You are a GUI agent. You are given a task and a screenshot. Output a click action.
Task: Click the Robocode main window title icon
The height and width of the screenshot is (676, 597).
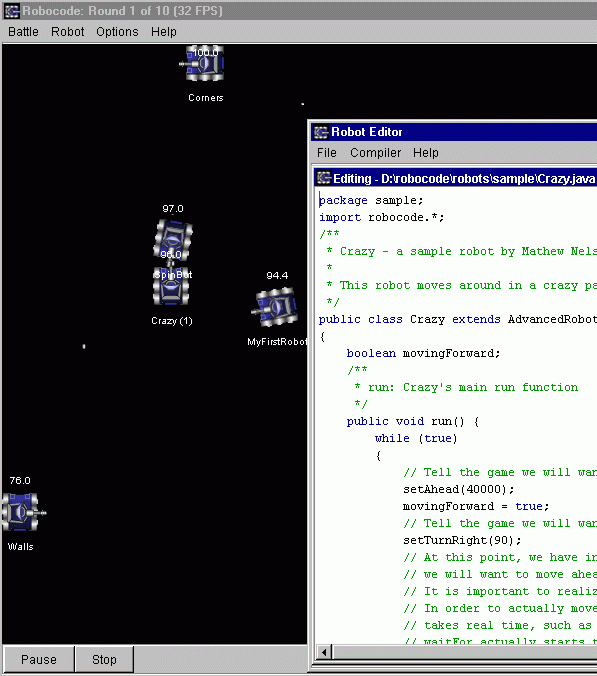point(12,11)
